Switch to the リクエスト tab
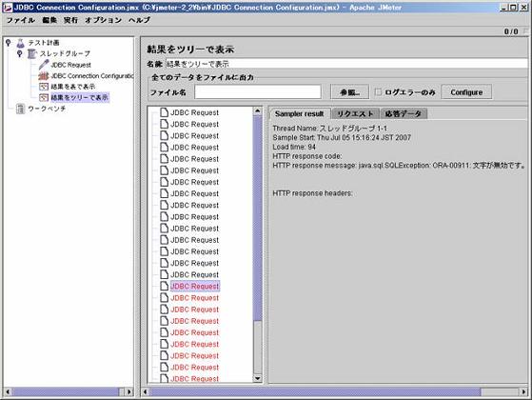 (x=356, y=113)
